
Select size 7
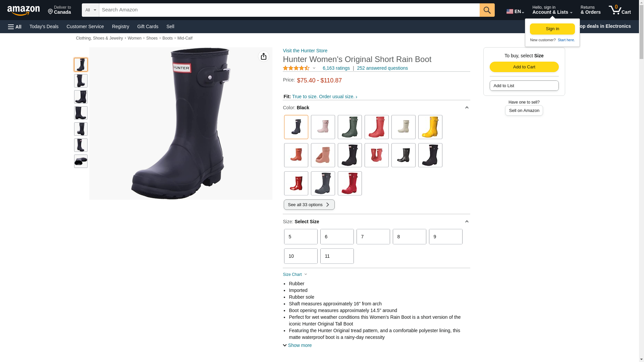tap(373, 237)
